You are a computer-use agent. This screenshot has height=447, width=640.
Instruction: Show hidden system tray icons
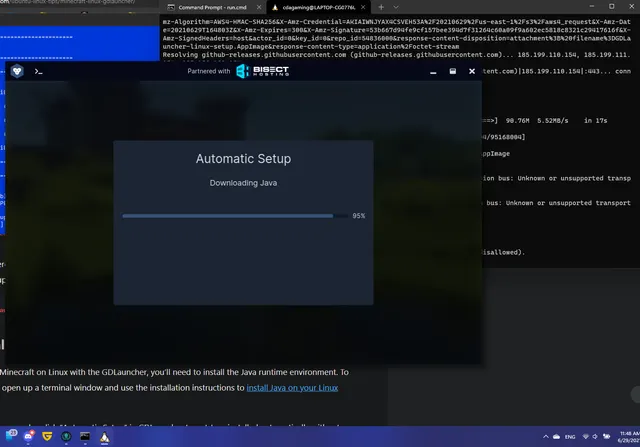point(546,436)
